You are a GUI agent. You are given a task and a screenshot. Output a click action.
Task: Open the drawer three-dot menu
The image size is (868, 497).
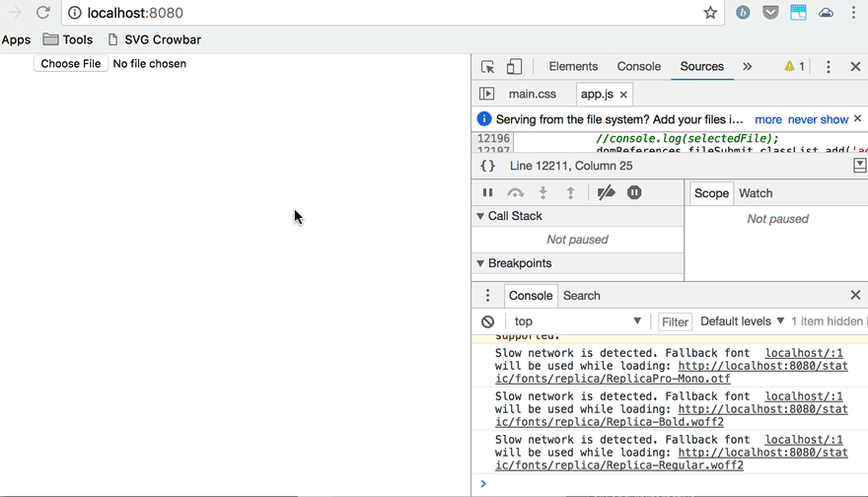tap(487, 296)
